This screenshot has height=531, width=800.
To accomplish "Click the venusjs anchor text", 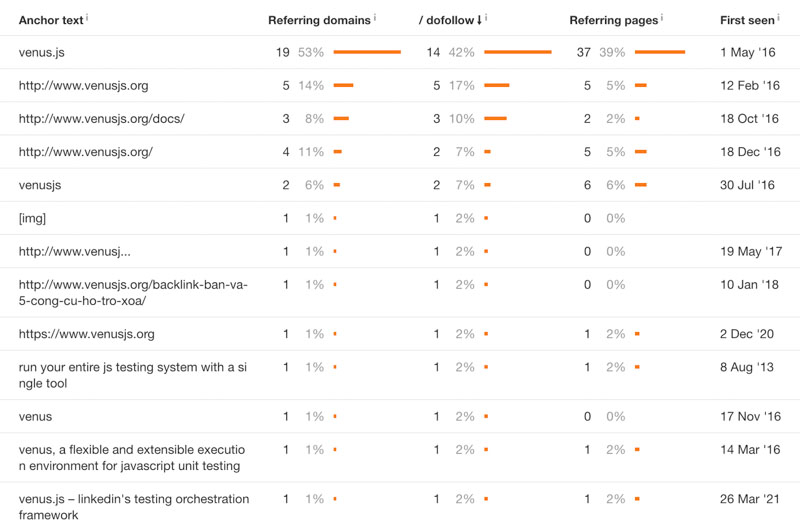I will [40, 185].
